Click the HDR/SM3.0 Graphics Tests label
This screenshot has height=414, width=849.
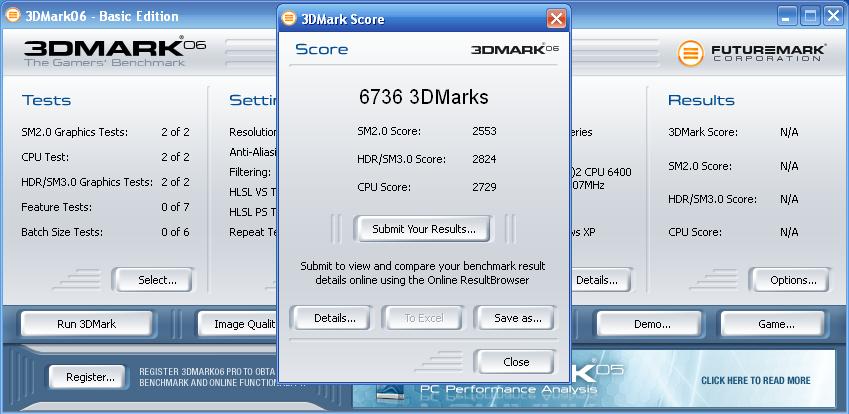tap(87, 182)
